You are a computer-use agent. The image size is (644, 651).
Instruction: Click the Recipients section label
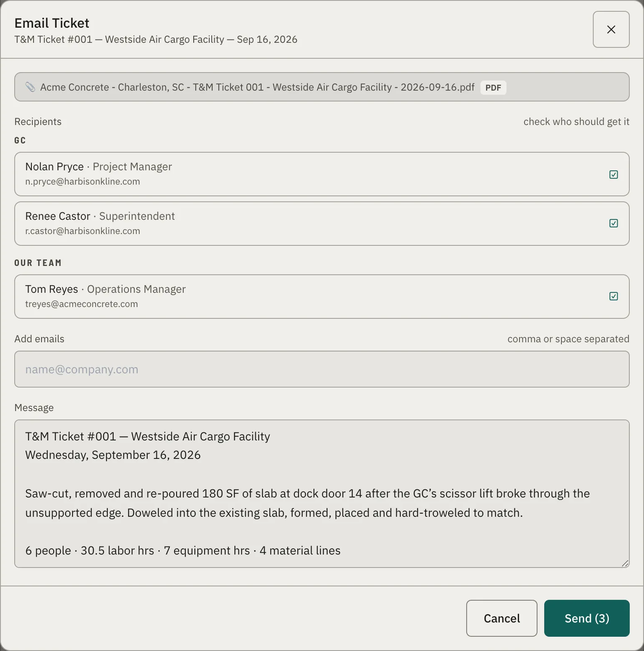point(38,122)
